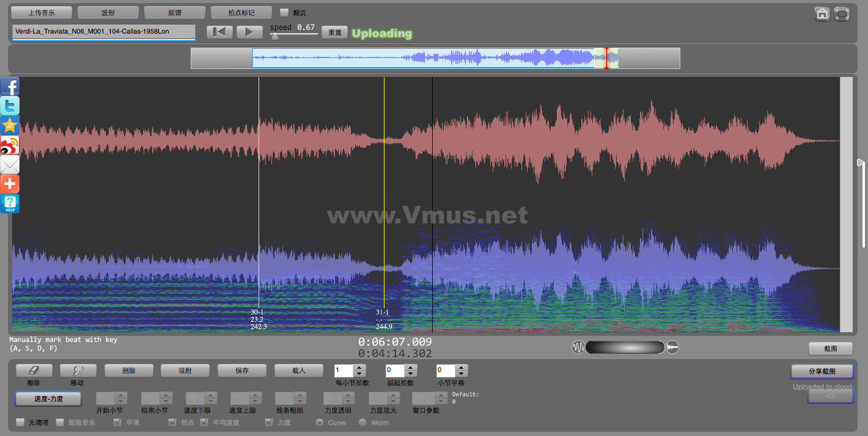Click the IOI button
The width and height of the screenshot is (868, 436).
point(831,396)
